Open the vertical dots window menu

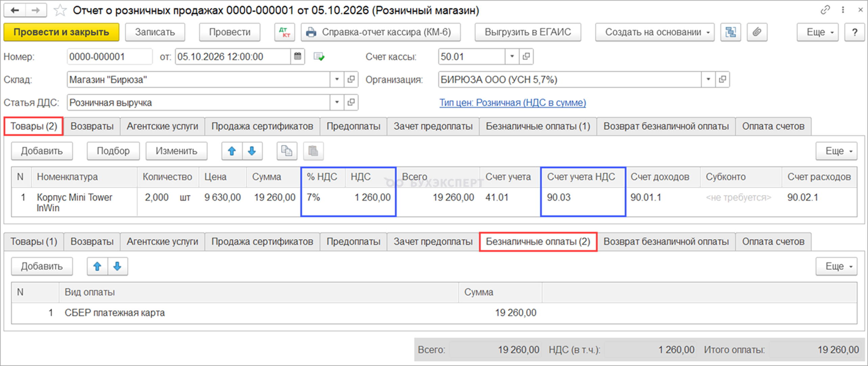tap(843, 10)
